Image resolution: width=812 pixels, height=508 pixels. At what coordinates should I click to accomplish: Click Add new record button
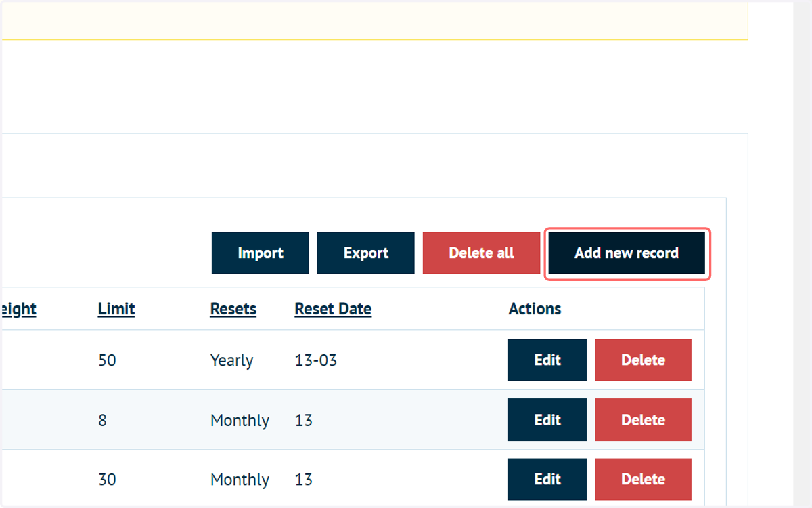pos(627,253)
